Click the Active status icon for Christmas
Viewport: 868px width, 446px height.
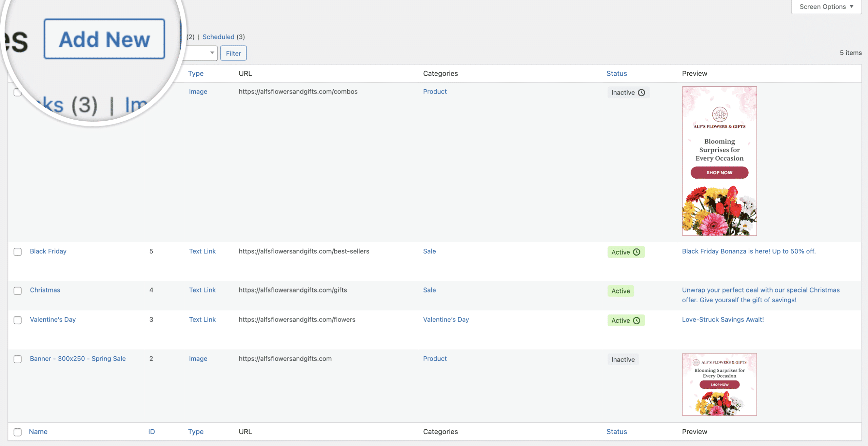[x=620, y=291]
